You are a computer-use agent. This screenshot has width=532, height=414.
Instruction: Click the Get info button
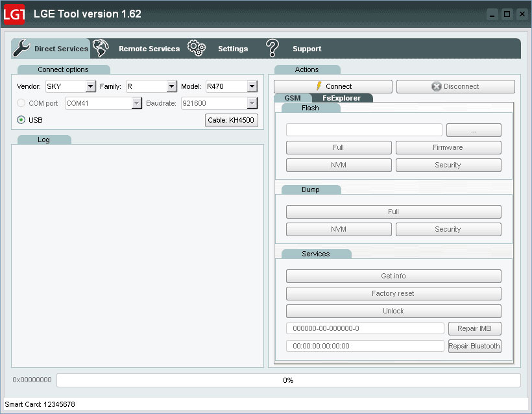(x=394, y=276)
